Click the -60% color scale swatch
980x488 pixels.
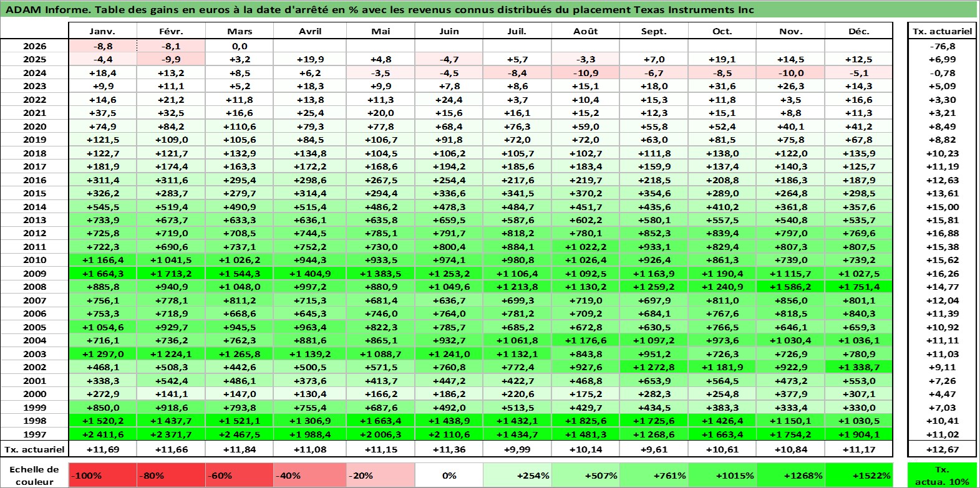(x=240, y=475)
